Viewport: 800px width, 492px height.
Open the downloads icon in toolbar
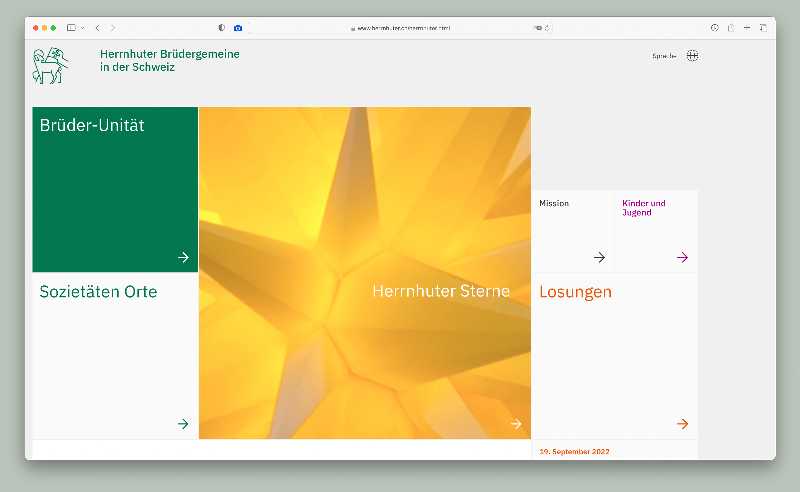pyautogui.click(x=714, y=28)
